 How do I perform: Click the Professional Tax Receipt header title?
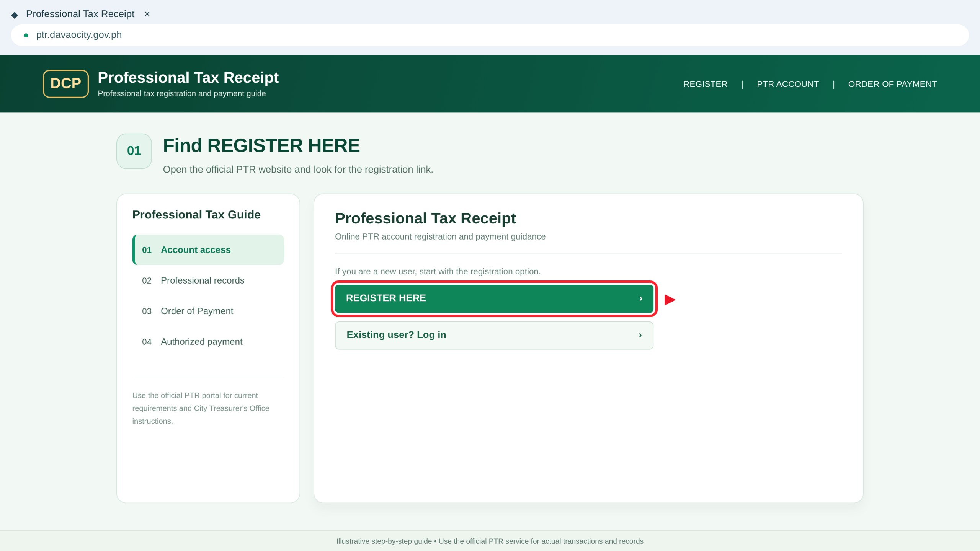pos(188,77)
